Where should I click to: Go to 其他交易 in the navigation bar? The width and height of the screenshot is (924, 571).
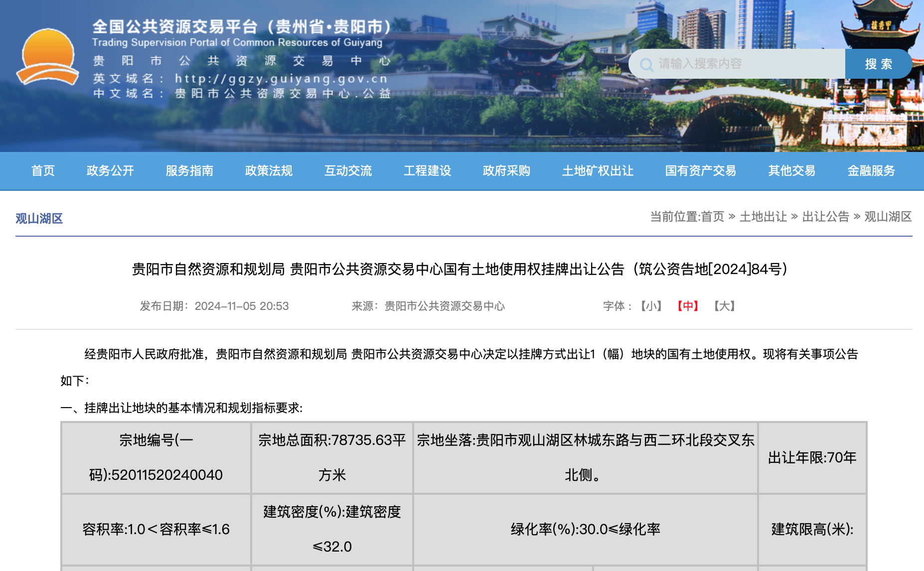(791, 171)
